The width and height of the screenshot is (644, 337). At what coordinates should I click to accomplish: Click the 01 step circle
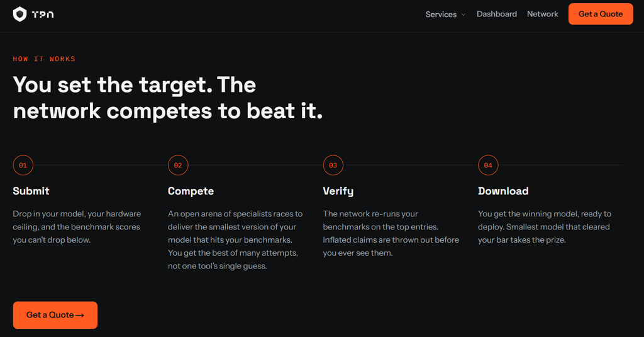[x=23, y=165]
